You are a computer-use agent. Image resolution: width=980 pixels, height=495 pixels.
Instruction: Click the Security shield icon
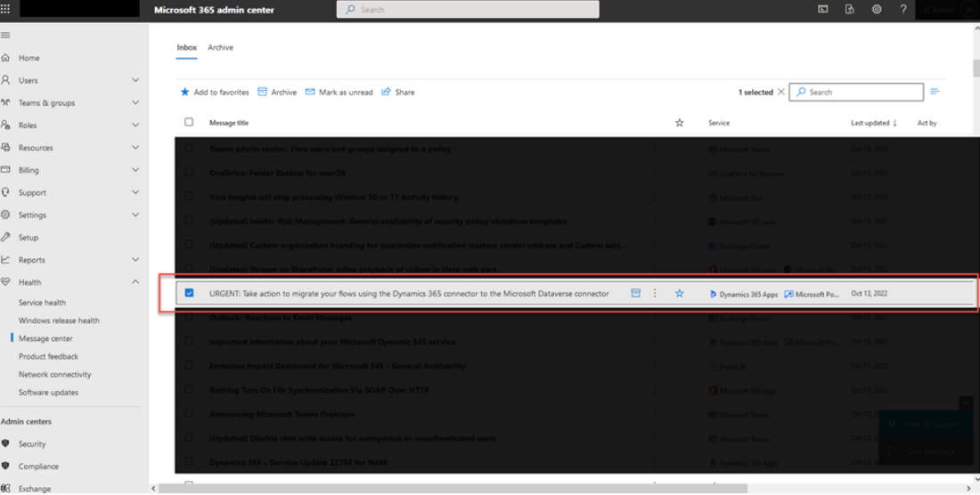coord(5,444)
